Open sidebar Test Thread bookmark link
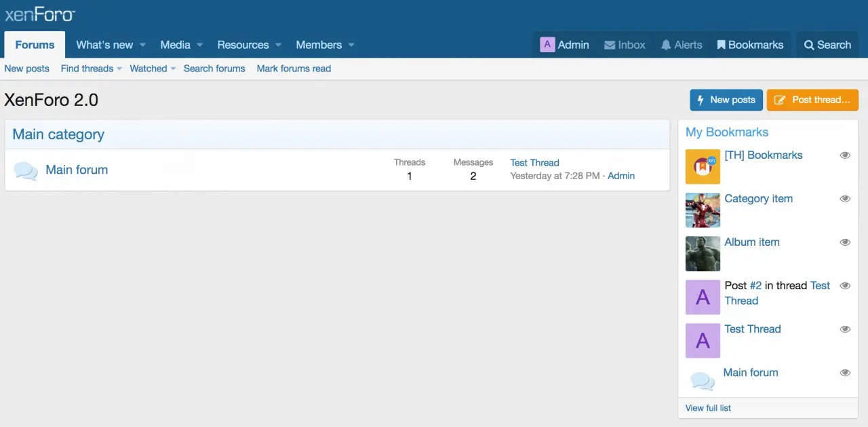Image resolution: width=868 pixels, height=427 pixels. [753, 329]
